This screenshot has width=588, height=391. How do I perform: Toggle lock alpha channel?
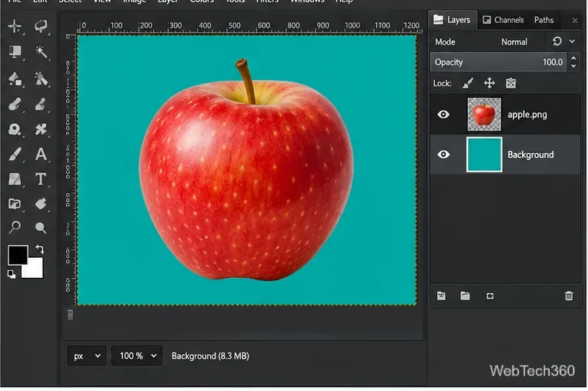511,83
